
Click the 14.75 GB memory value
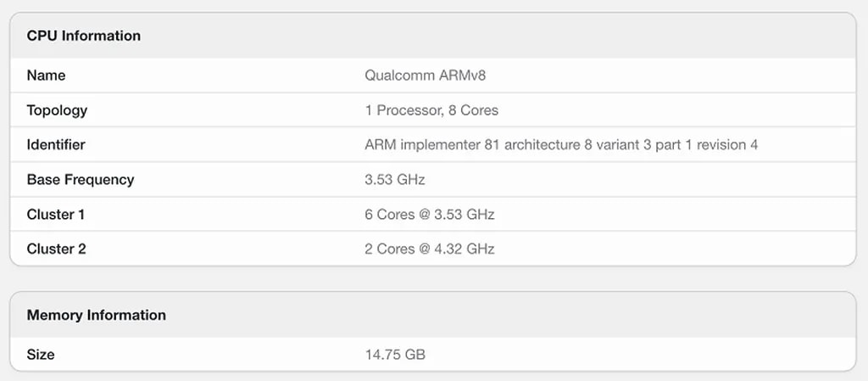395,355
